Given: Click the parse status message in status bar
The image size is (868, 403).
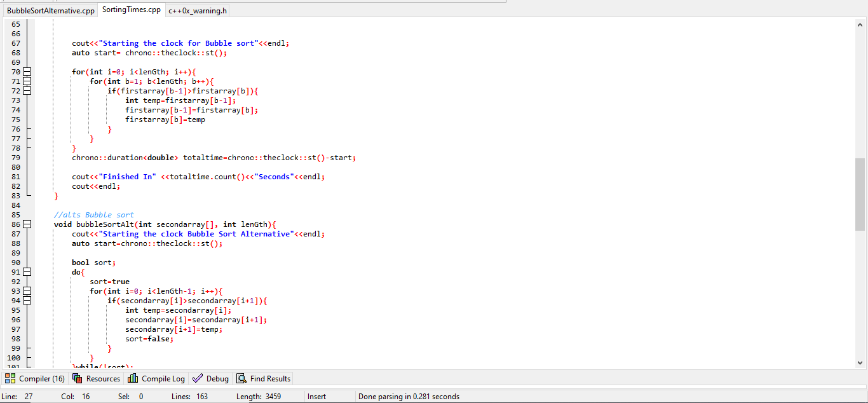Looking at the screenshot, I should click(x=410, y=396).
